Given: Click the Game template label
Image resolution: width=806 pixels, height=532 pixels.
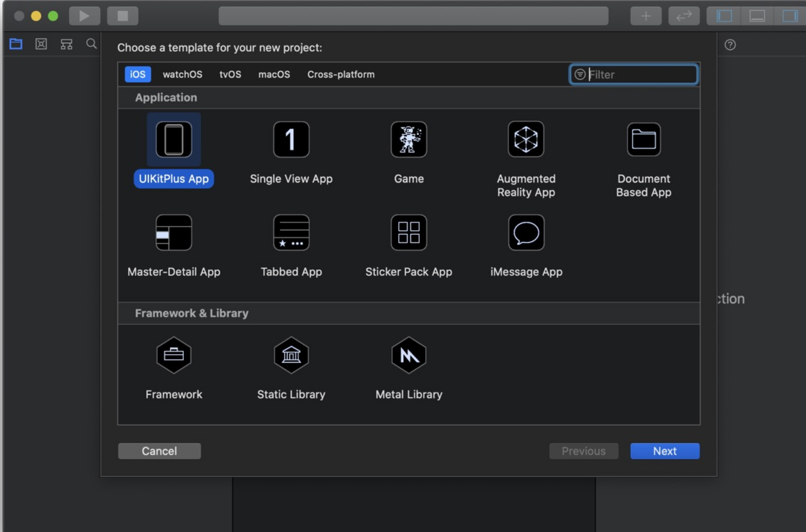Looking at the screenshot, I should 409,179.
